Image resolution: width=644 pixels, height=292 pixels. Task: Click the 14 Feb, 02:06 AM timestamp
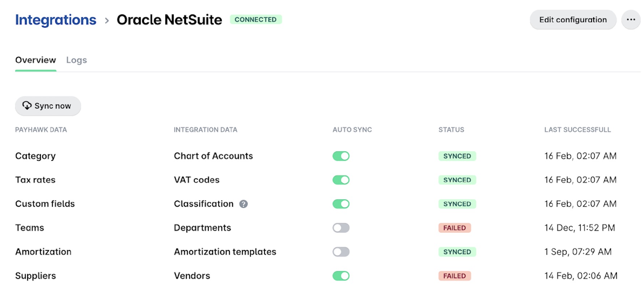[581, 276]
